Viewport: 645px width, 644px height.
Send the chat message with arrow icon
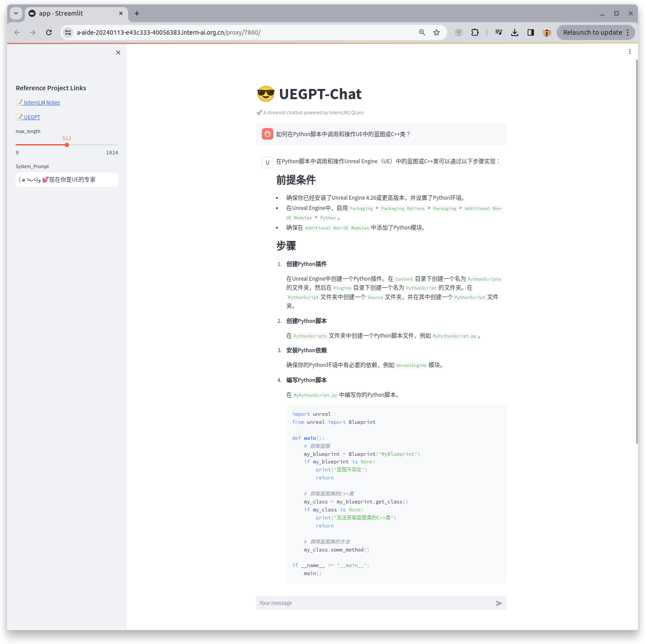click(x=499, y=603)
